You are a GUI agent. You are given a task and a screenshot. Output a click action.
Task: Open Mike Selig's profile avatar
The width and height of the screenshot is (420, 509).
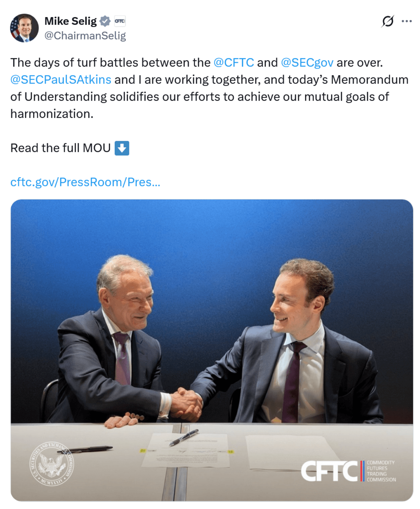coord(24,28)
